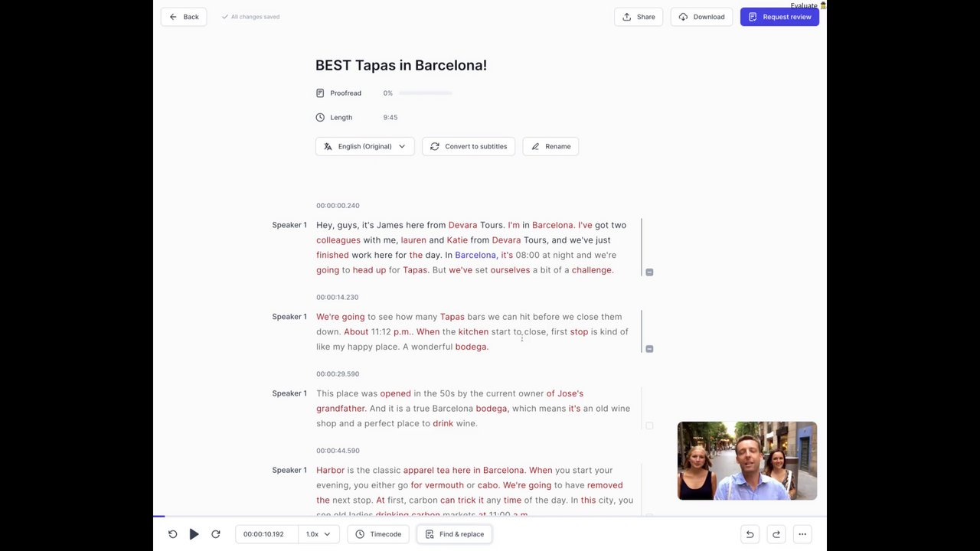Open Find & replace

click(x=454, y=534)
